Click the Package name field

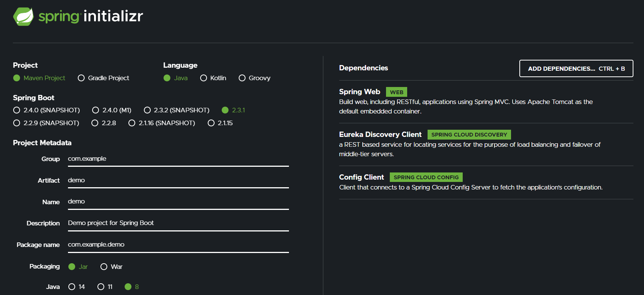178,245
